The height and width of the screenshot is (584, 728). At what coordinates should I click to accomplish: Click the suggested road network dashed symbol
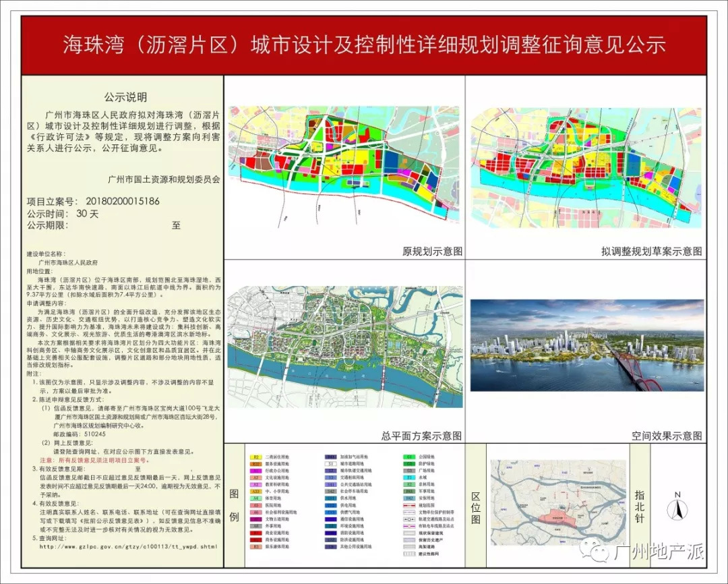pyautogui.click(x=409, y=553)
